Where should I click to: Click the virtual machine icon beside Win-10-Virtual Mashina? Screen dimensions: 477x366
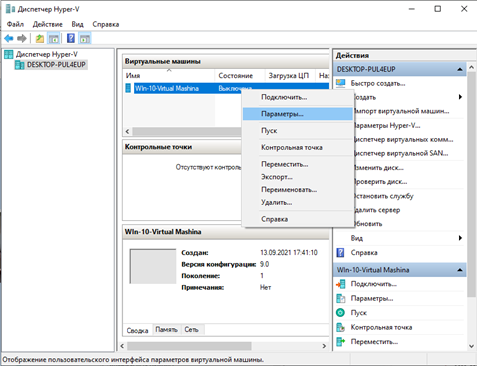(x=128, y=88)
